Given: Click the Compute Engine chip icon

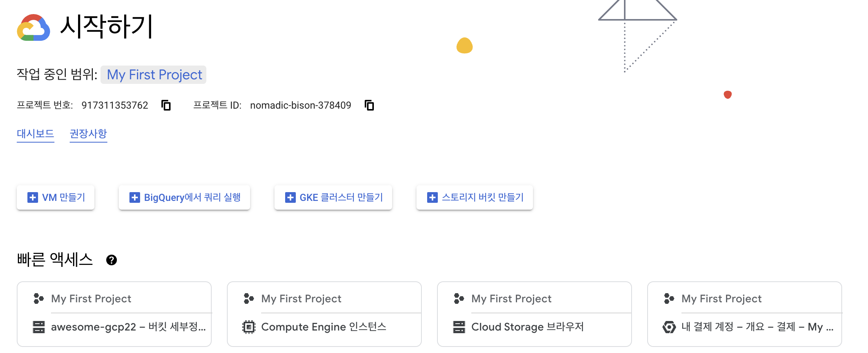Looking at the screenshot, I should (249, 327).
